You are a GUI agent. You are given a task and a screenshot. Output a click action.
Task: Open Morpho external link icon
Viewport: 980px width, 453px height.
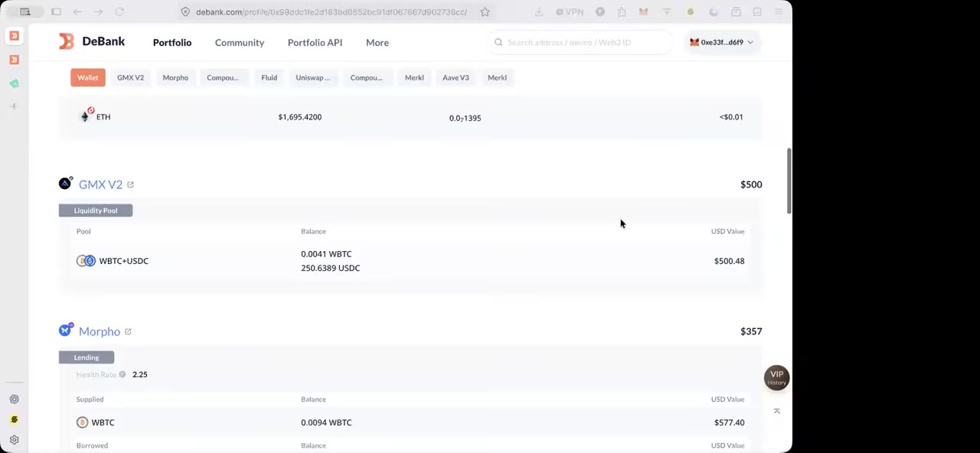point(128,331)
